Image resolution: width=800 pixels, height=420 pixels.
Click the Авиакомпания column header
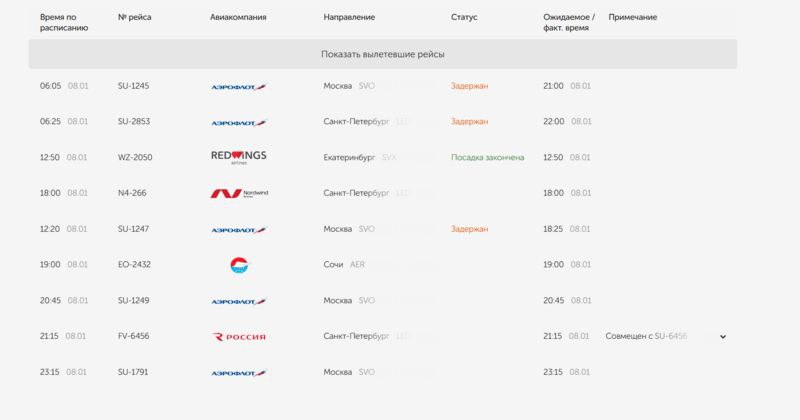240,18
